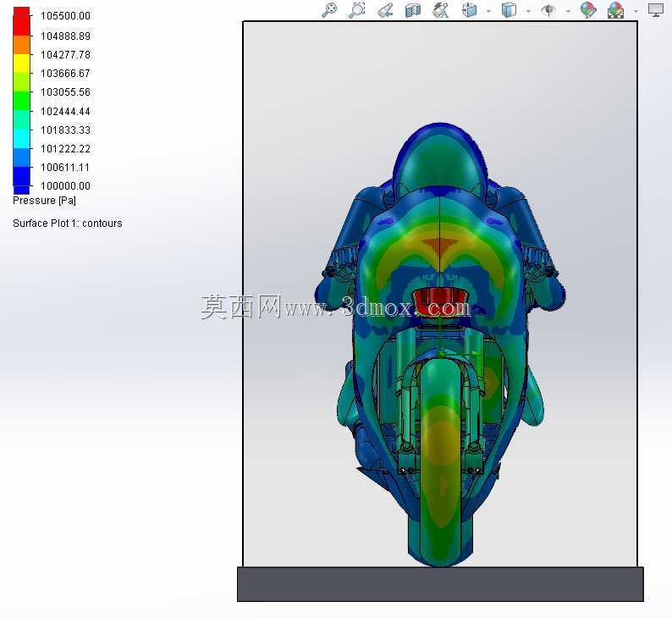Expand the View Orientation dropdown arrow
Image resolution: width=672 pixels, height=618 pixels.
[488, 11]
